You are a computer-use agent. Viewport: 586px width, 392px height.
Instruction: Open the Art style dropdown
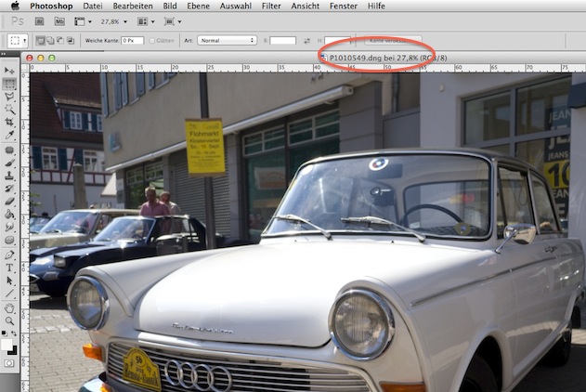click(226, 41)
